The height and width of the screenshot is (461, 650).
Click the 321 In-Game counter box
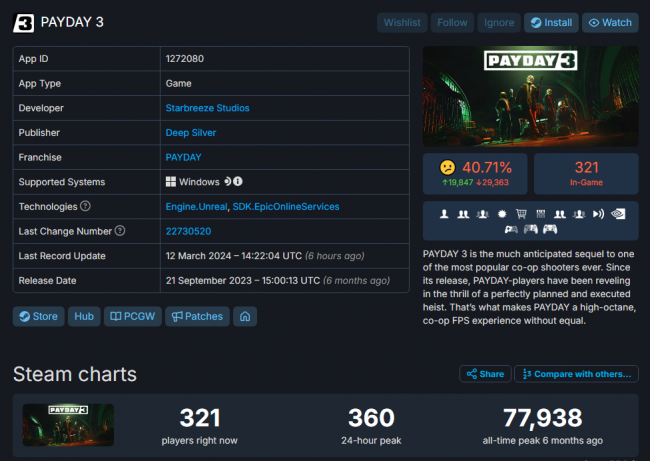(586, 174)
